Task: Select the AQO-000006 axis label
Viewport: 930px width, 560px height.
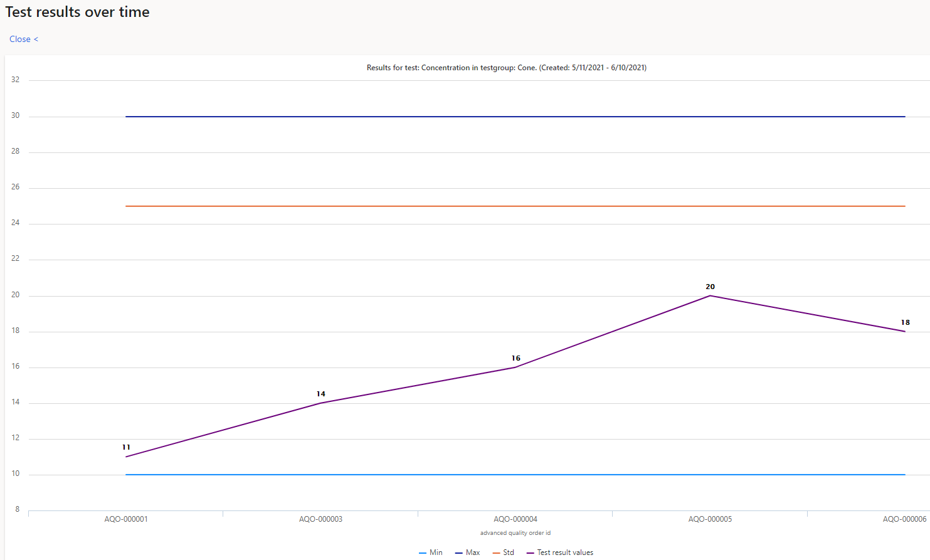Action: 904,519
